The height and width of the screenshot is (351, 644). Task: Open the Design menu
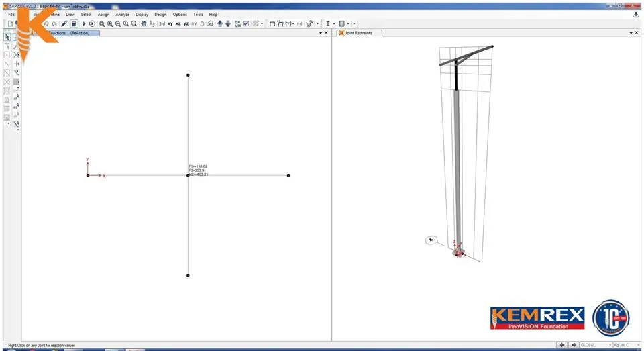[160, 14]
